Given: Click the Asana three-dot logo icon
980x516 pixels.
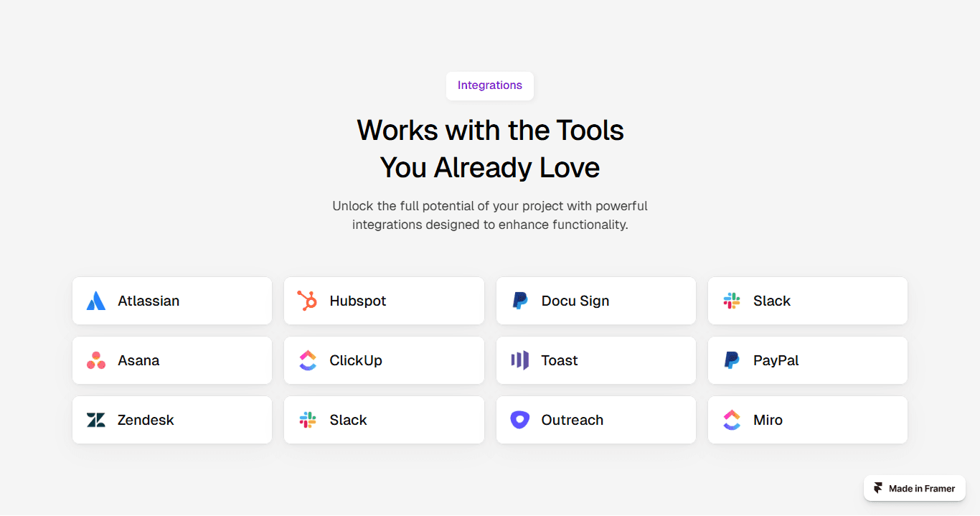Looking at the screenshot, I should (x=96, y=360).
